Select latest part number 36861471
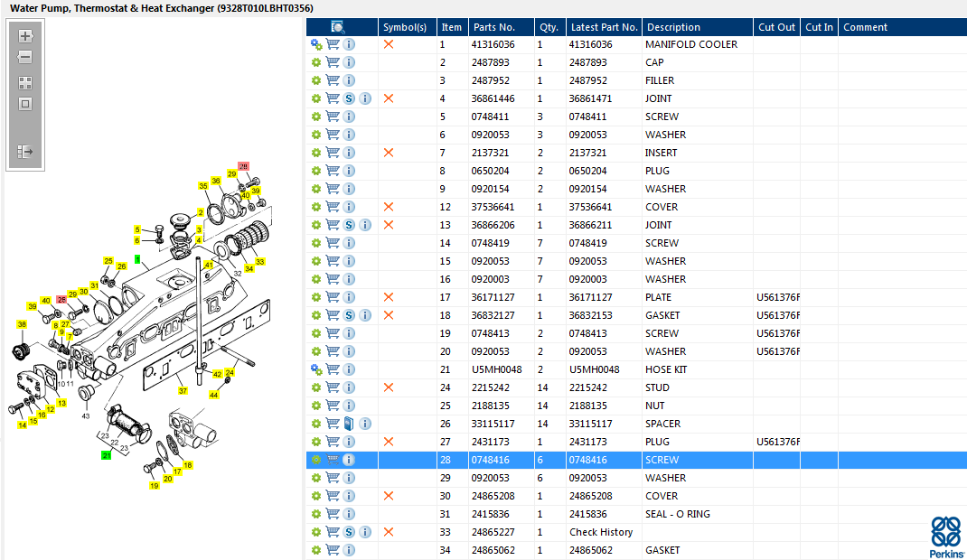This screenshot has height=560, width=967. pos(590,98)
